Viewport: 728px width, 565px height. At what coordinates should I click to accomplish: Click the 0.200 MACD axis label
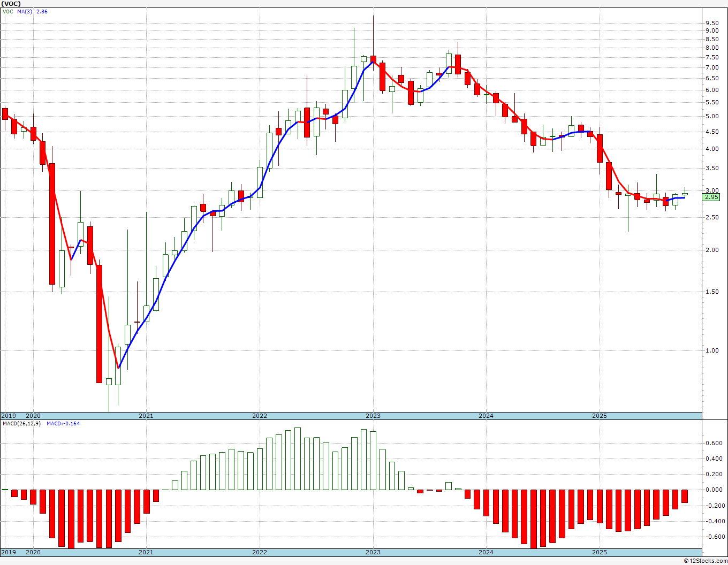(714, 474)
